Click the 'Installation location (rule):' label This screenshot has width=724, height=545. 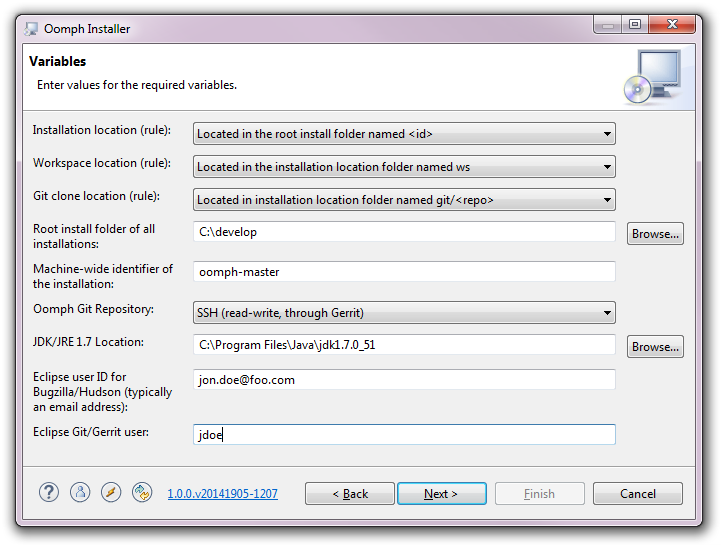[102, 130]
